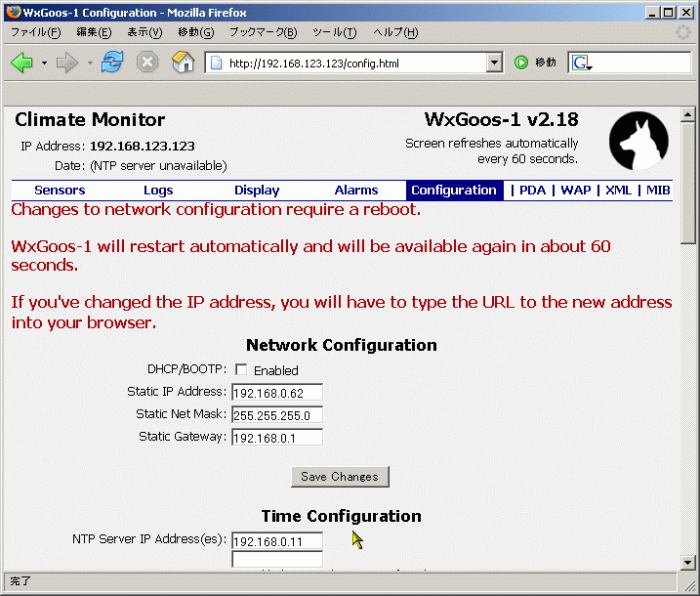The height and width of the screenshot is (596, 700).
Task: Click the first NTP Server IP field
Action: pyautogui.click(x=277, y=541)
